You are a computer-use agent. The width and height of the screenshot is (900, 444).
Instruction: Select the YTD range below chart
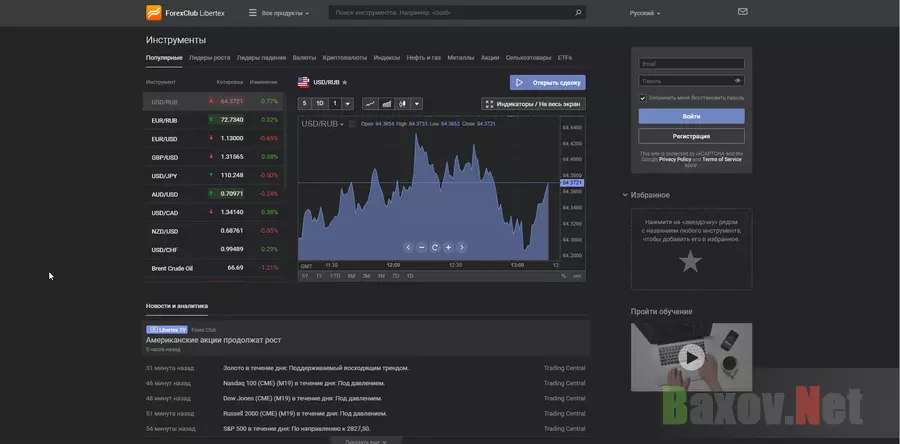click(335, 276)
